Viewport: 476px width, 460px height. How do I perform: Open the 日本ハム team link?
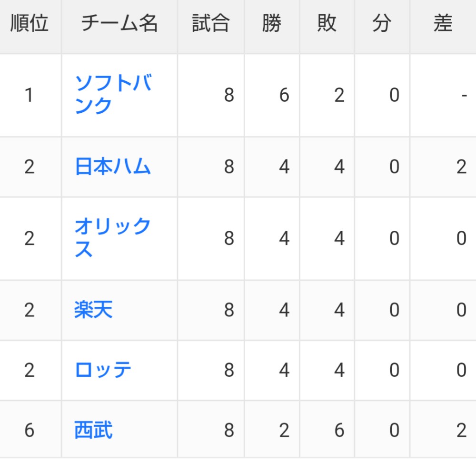click(x=113, y=167)
